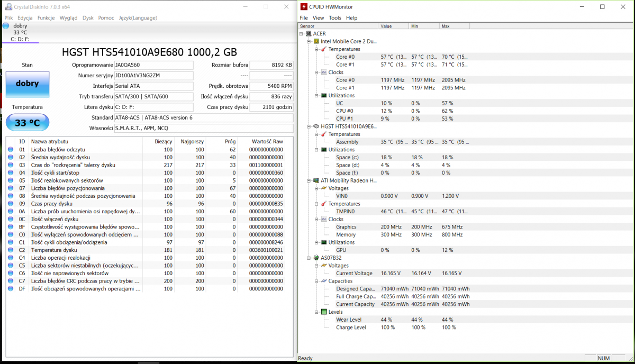Viewport: 635px width, 364px height.
Task: Click the 'Ready' text in HWMonitor status bar
Action: 305,358
